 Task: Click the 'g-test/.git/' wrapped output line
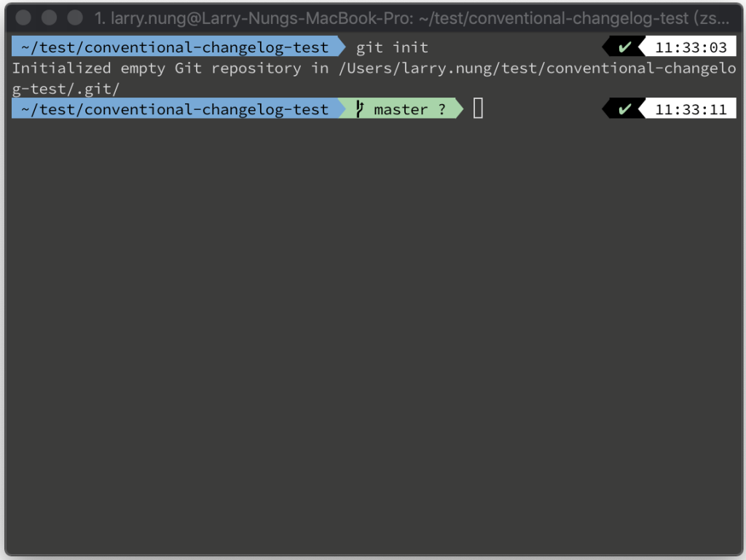coord(66,88)
